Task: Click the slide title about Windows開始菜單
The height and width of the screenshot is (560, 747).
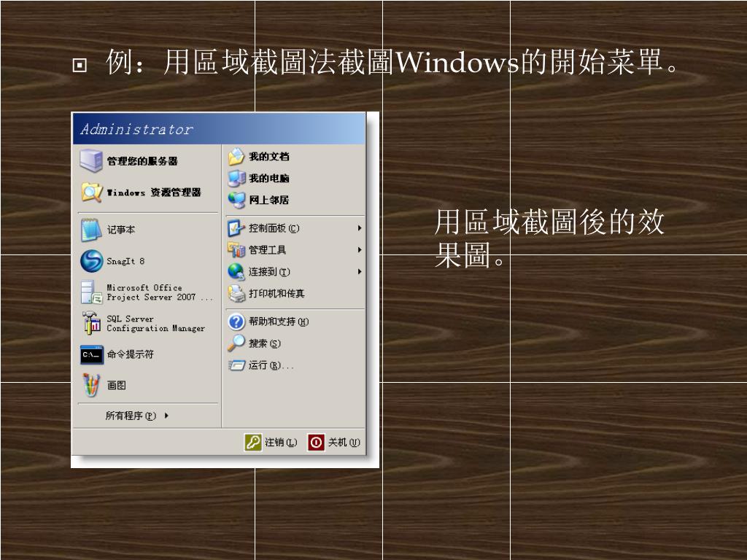Action: 392,62
